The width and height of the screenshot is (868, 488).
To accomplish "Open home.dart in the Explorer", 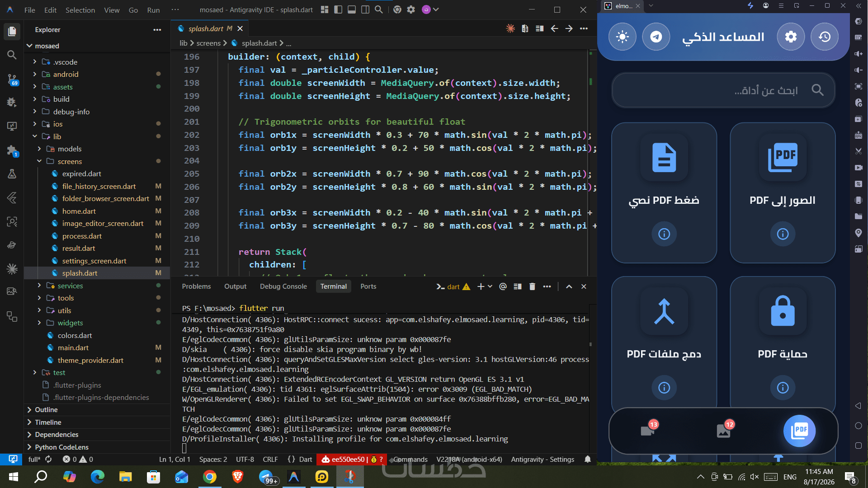I will [x=79, y=211].
